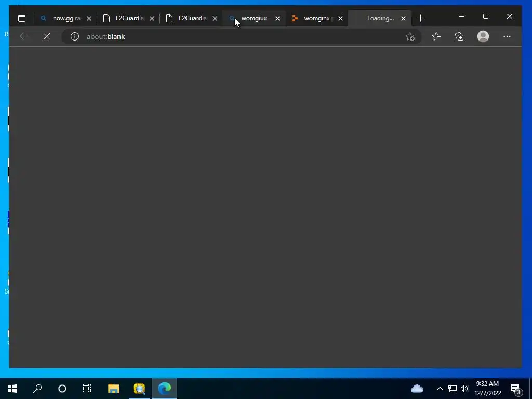Open a new tab with plus button
The image size is (532, 399).
click(x=420, y=18)
